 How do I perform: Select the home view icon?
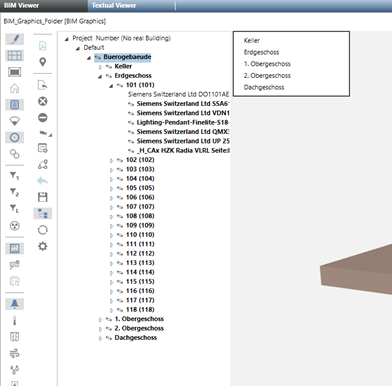point(14,88)
